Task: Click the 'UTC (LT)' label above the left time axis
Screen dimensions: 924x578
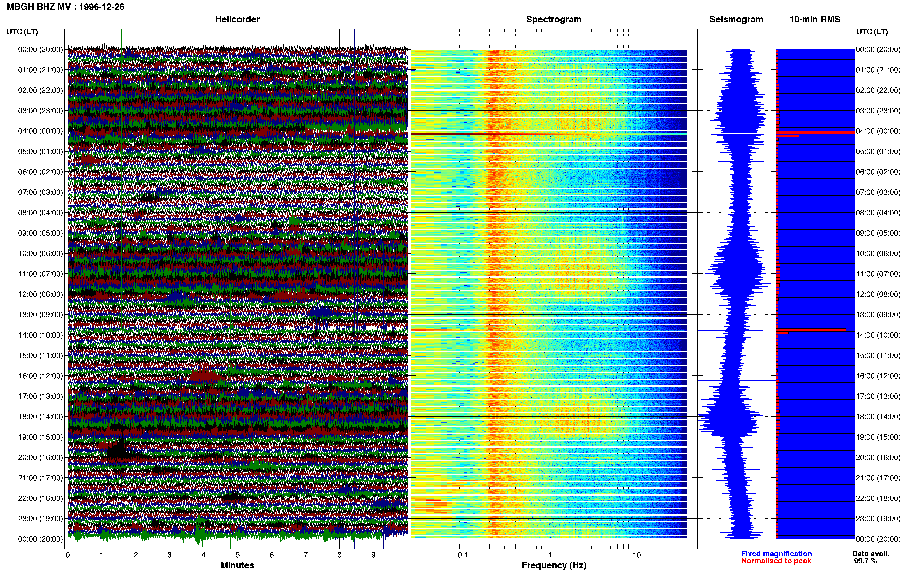Action: click(x=22, y=32)
